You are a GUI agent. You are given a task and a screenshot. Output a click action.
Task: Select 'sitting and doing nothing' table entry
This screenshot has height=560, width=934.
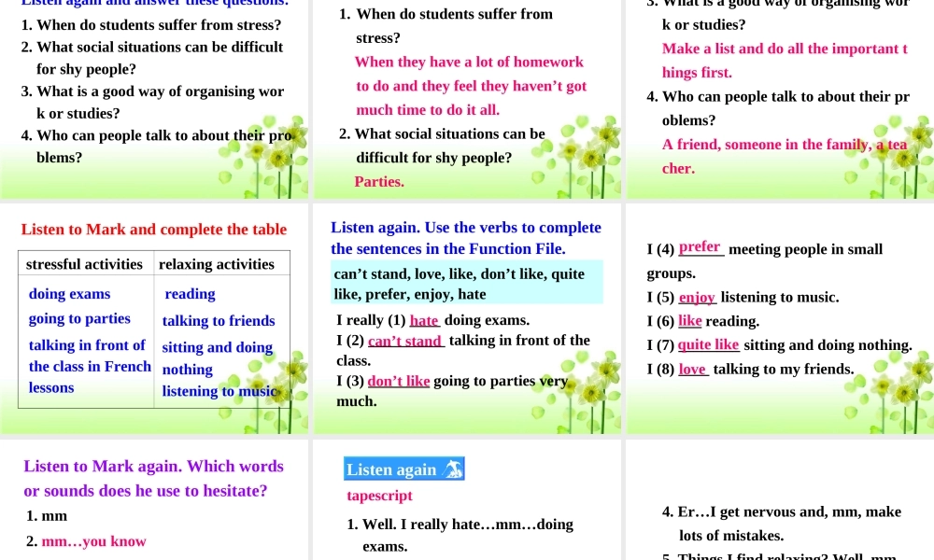[x=218, y=358]
